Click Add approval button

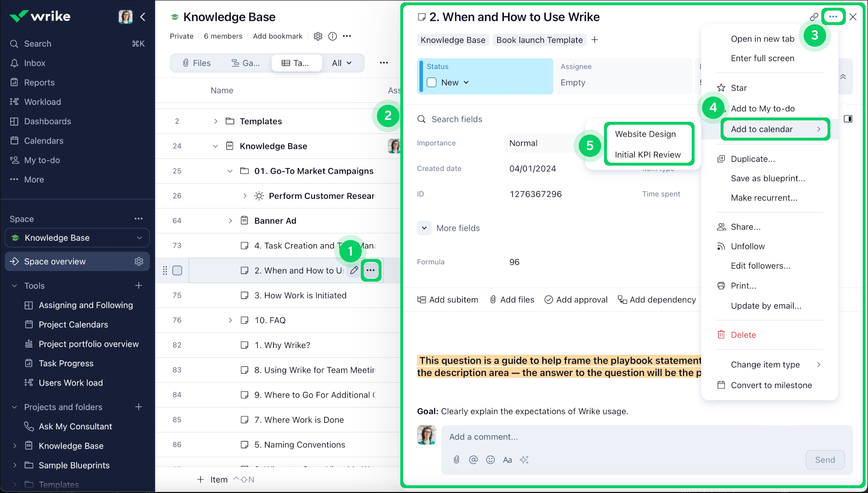(x=576, y=299)
